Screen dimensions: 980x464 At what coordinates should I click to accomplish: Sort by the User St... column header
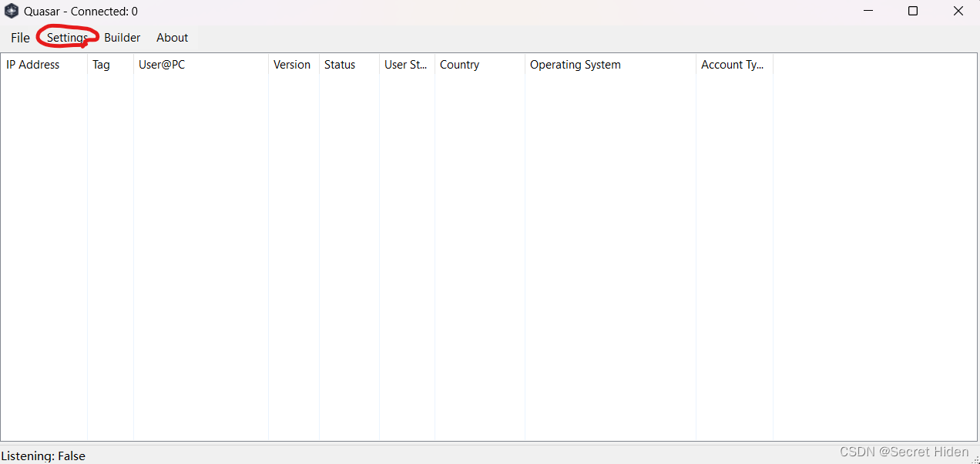point(407,65)
